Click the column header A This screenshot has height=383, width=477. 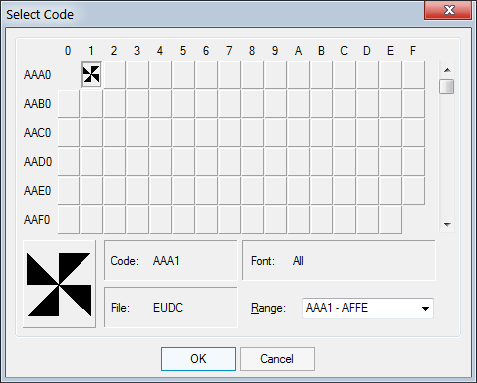[298, 51]
